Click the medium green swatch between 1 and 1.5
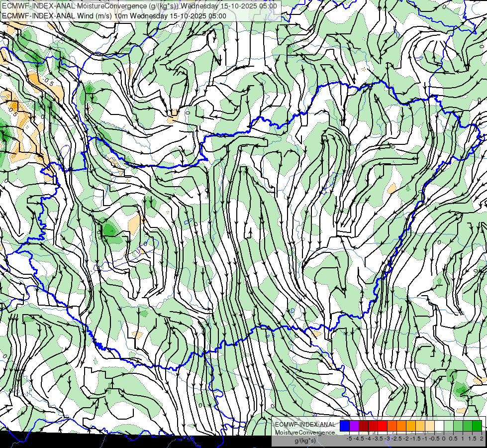The width and height of the screenshot is (487, 448). tap(468, 426)
